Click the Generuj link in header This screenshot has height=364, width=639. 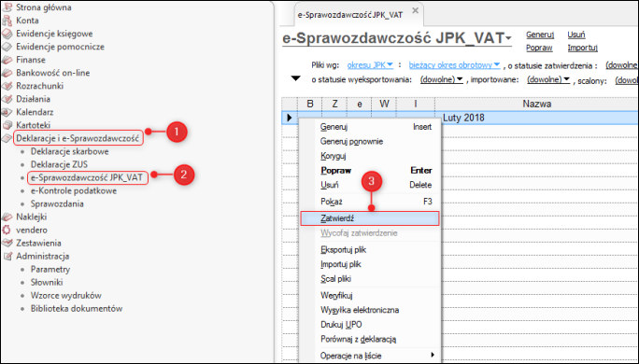[x=540, y=35]
